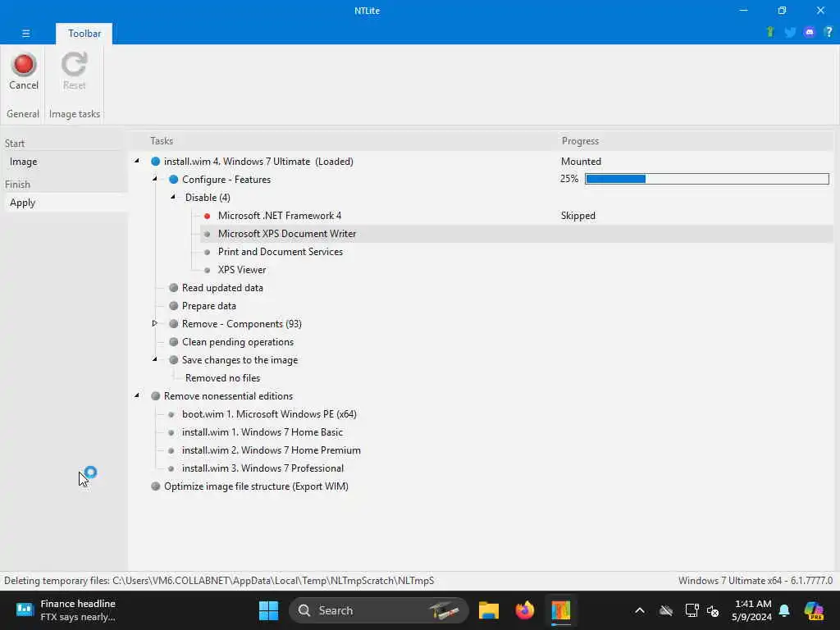Open the Twitter bird icon

click(790, 32)
